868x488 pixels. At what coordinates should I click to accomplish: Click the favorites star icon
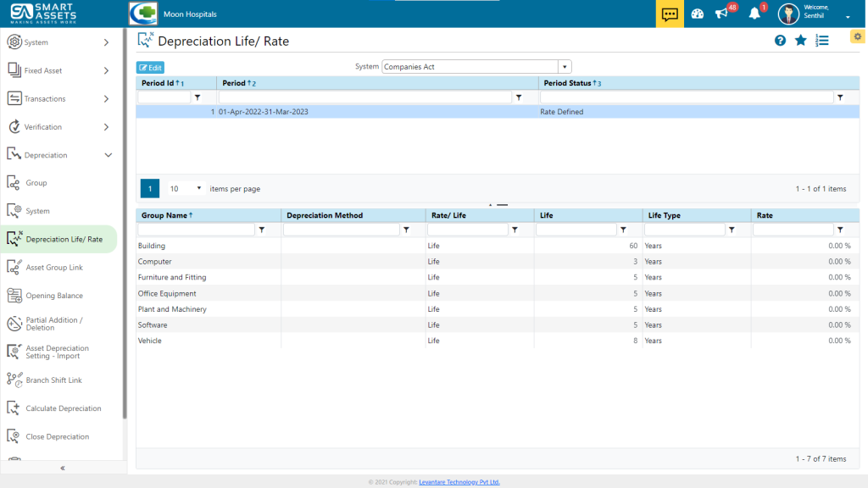(x=801, y=40)
